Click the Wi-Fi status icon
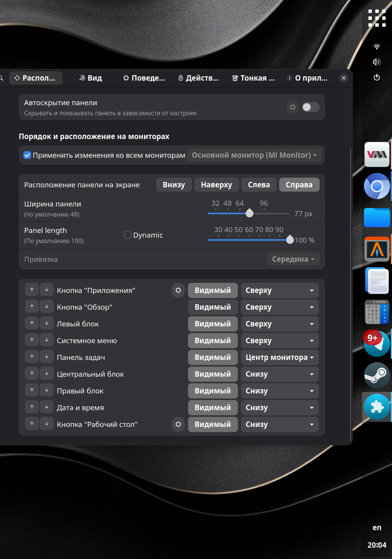392x559 pixels. (377, 47)
